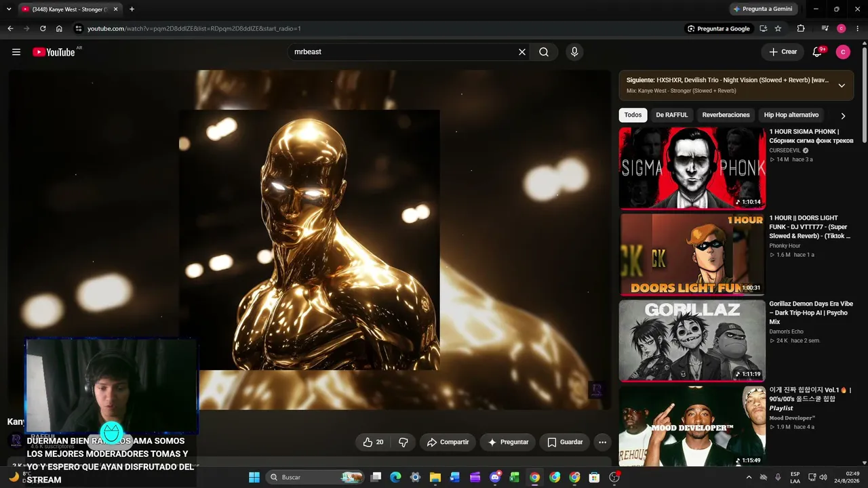Reload the page with refresh icon

pos(43,28)
